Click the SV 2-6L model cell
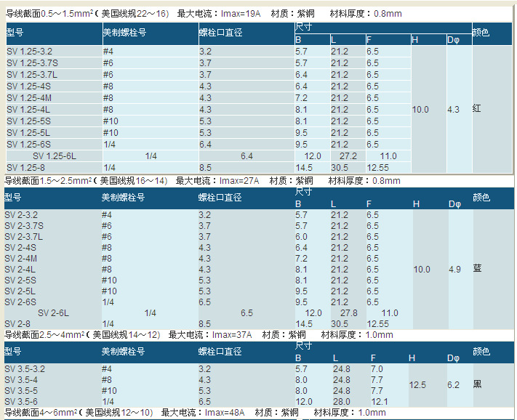 tap(53, 313)
